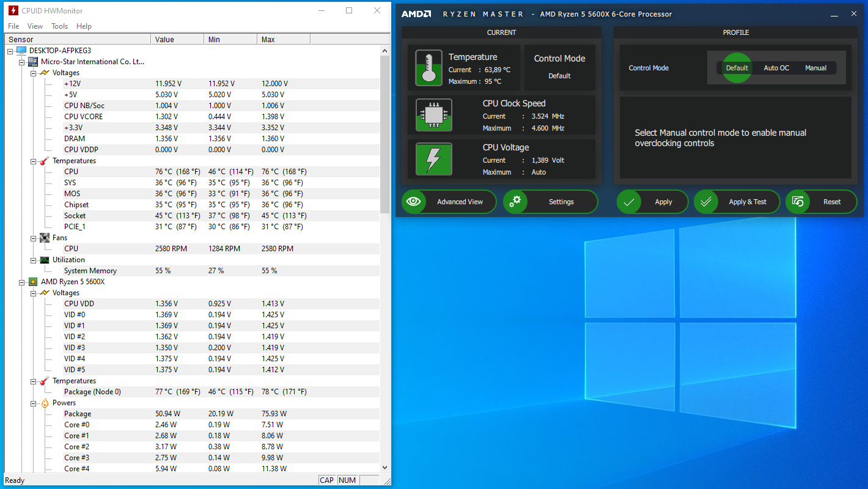Open the View menu in HWMonitor
Screen dimensions: 868x489
(x=35, y=26)
